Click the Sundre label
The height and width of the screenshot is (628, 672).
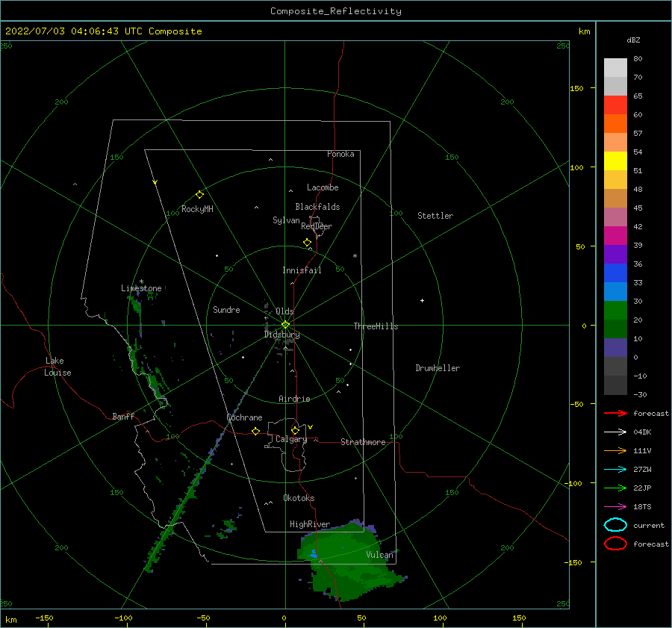coord(227,309)
